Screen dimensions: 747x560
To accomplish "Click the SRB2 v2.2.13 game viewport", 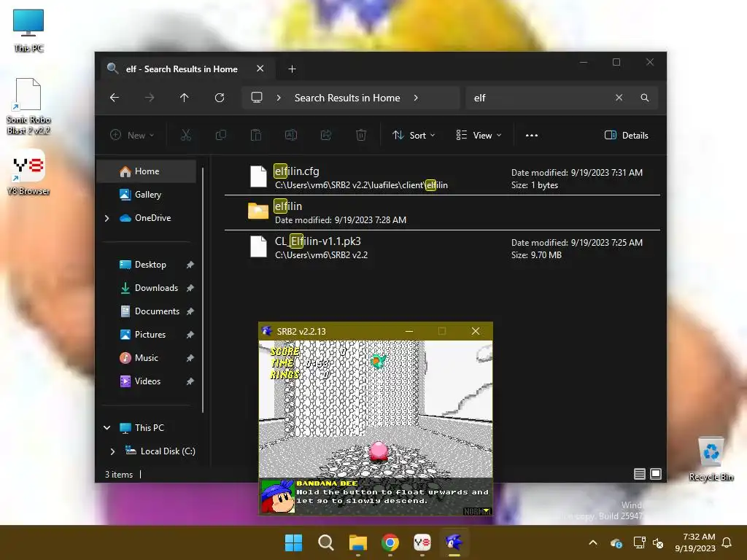I will pos(376,427).
